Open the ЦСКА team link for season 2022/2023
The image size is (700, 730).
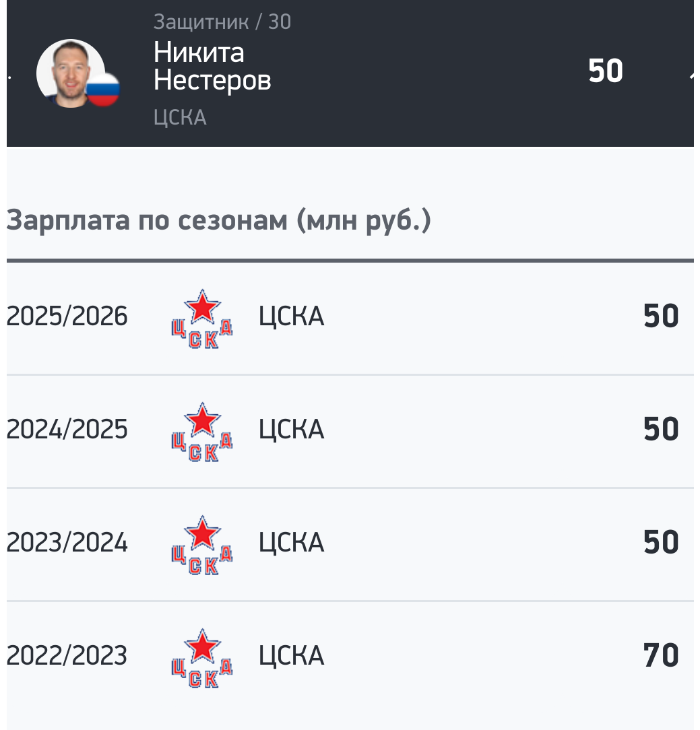pos(291,656)
